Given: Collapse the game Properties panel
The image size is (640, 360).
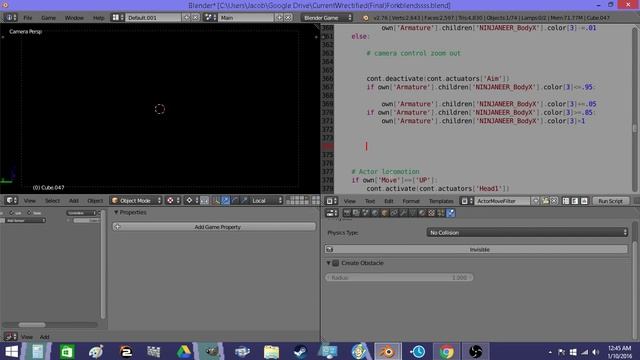Looking at the screenshot, I should 116,212.
